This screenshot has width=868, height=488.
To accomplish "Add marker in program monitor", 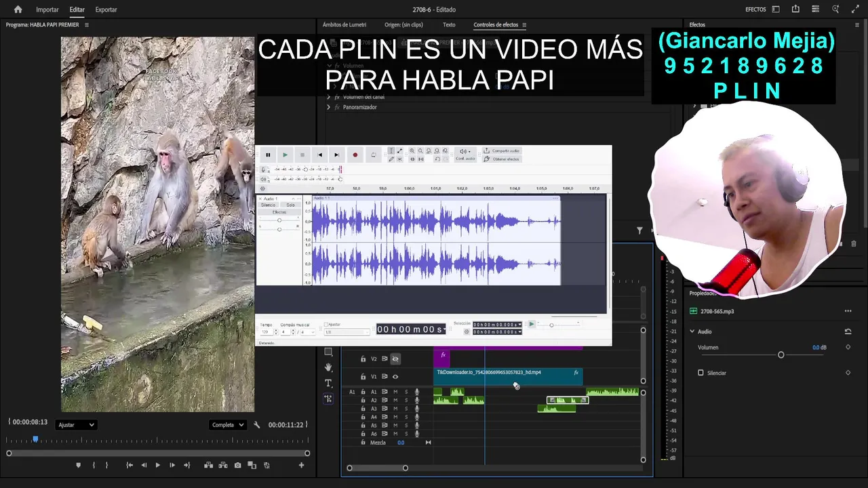I will (78, 466).
